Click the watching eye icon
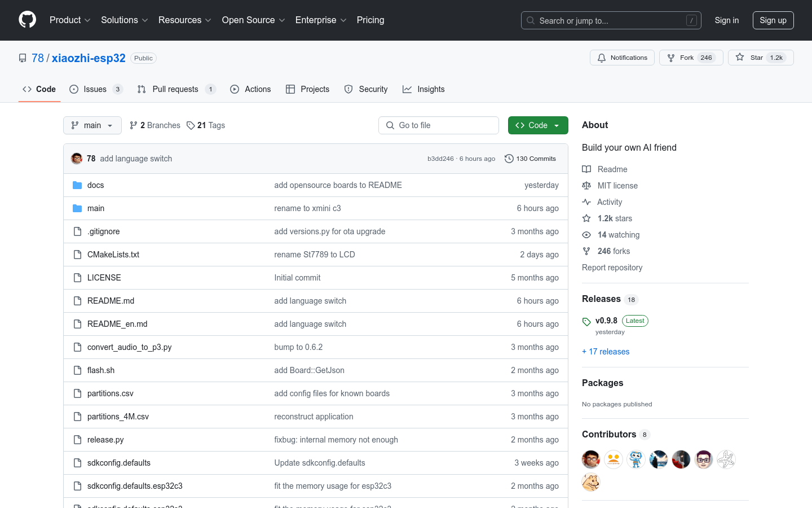The height and width of the screenshot is (508, 812). click(586, 235)
